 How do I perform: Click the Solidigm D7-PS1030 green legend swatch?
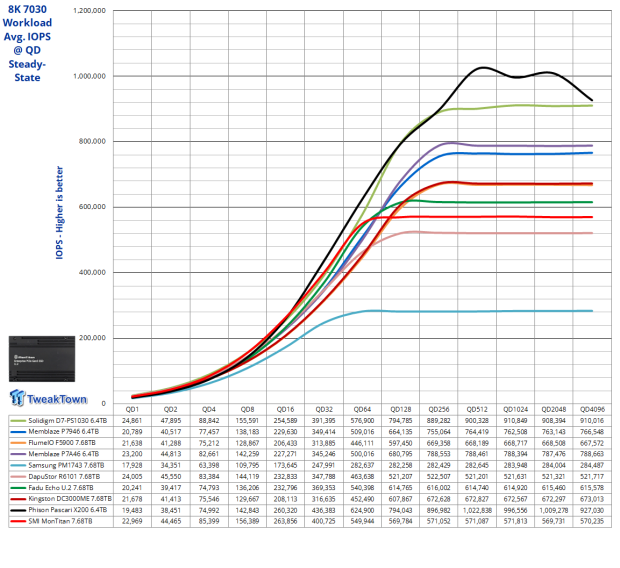18,421
